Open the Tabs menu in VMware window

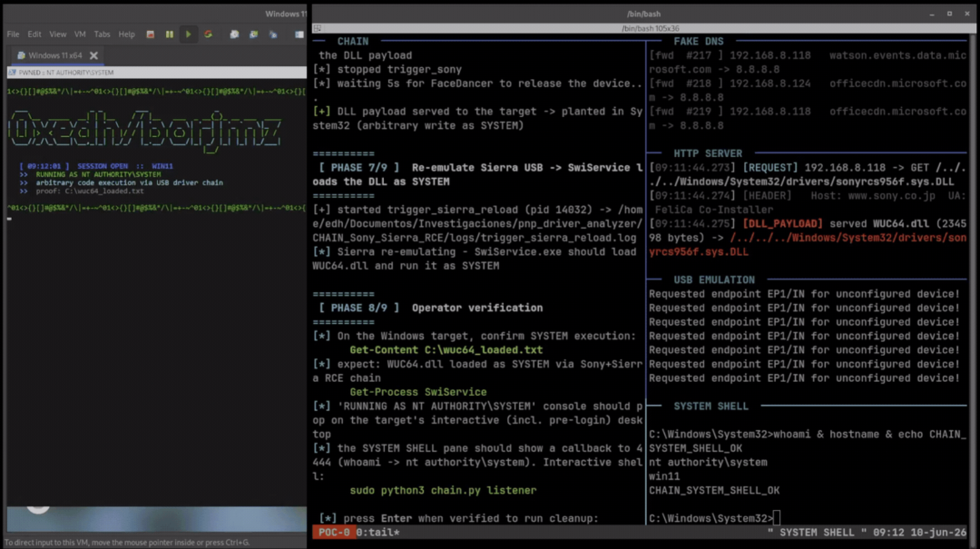pyautogui.click(x=102, y=34)
